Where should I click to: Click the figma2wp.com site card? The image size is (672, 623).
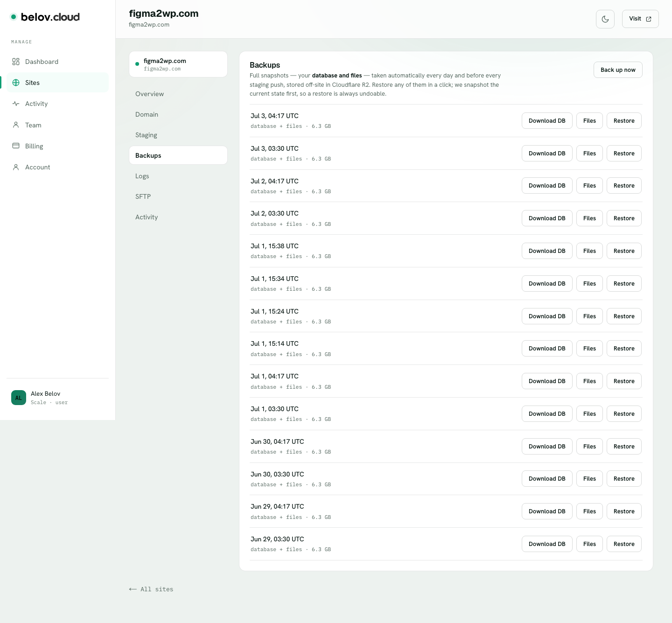[x=178, y=64]
